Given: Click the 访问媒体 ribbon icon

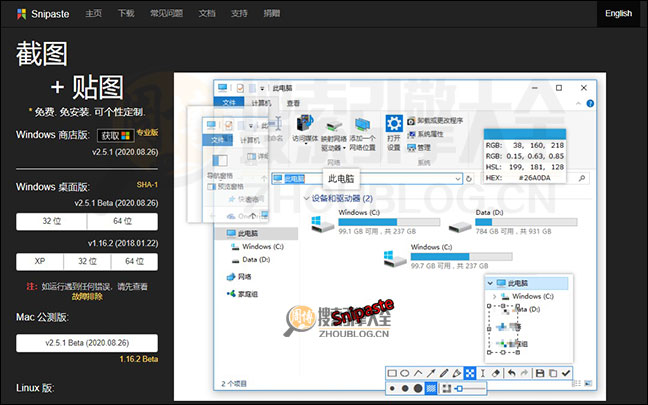Looking at the screenshot, I should tap(305, 129).
